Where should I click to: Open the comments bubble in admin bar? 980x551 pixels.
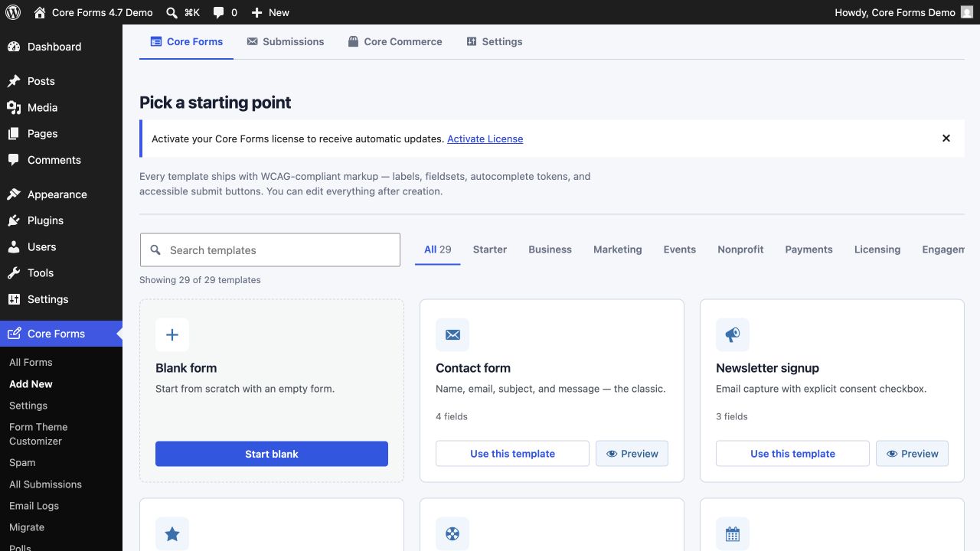(x=225, y=12)
